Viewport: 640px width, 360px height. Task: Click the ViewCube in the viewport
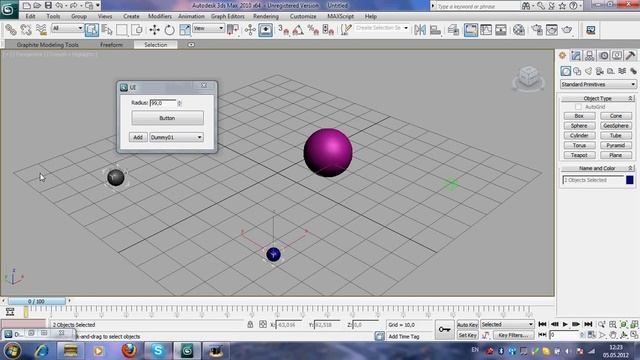tap(529, 78)
